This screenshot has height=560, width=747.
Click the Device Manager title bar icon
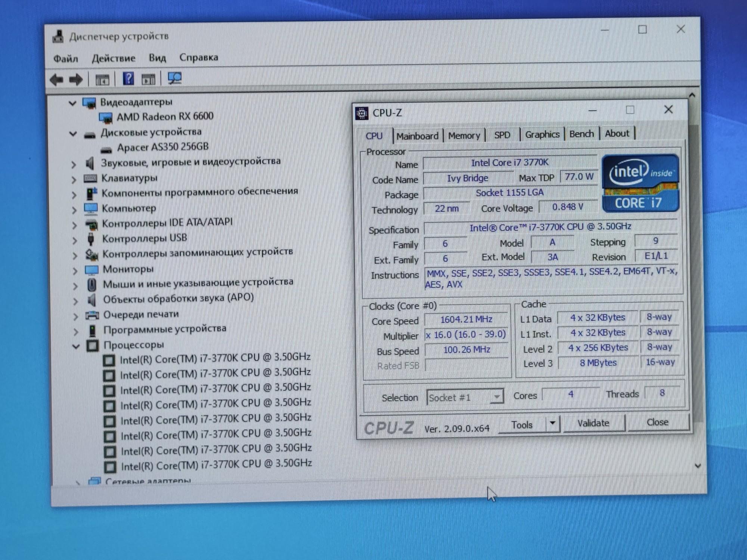point(58,37)
